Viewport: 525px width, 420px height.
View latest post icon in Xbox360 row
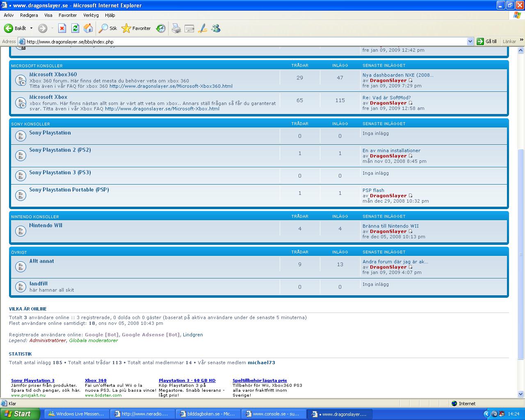411,80
